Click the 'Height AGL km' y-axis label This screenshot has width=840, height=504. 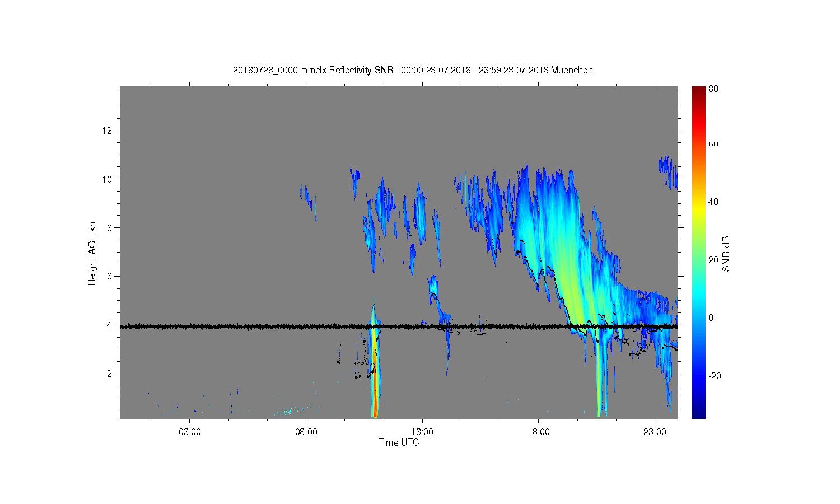[x=92, y=253]
